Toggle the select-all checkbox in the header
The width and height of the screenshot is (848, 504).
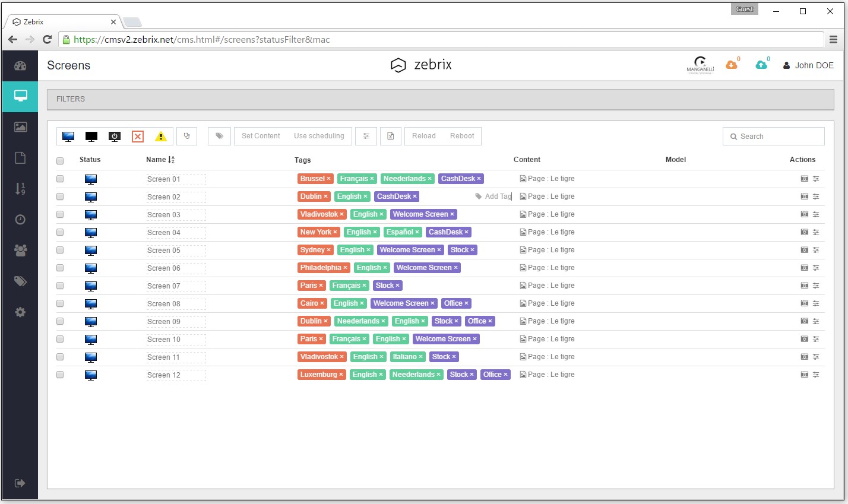point(59,161)
